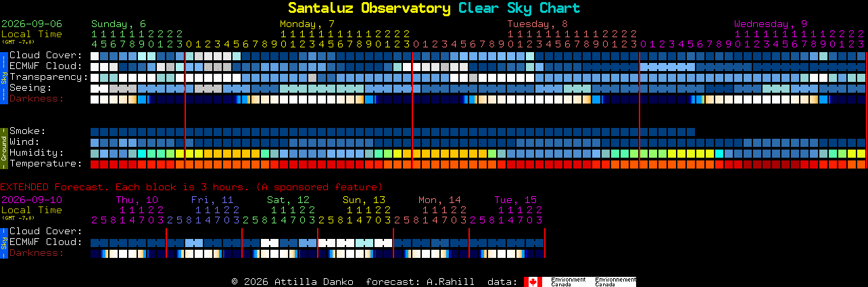Click the Santaluz Observatory Clear Sky Chart title
This screenshot has width=868, height=287.
click(434, 8)
